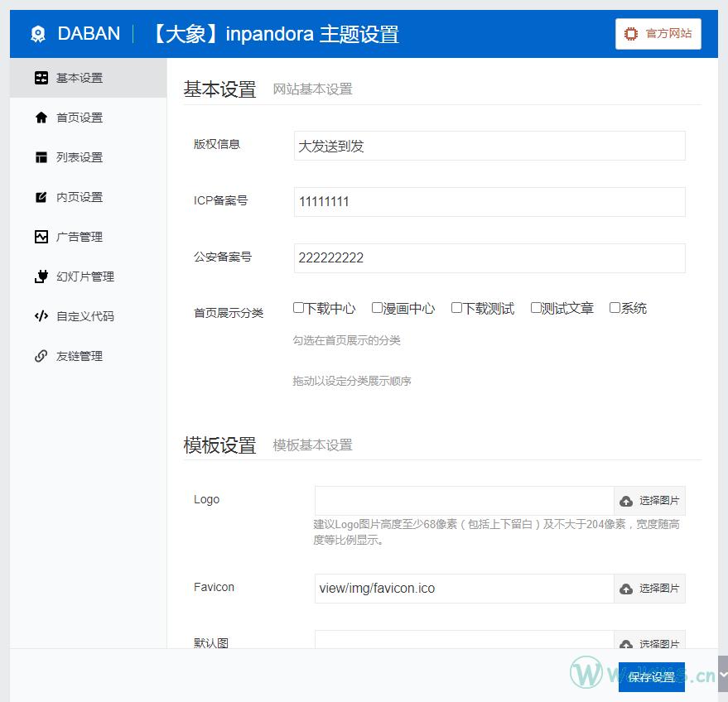The height and width of the screenshot is (702, 728).
Task: Visit 官方网站 via the header button
Action: coord(658,34)
